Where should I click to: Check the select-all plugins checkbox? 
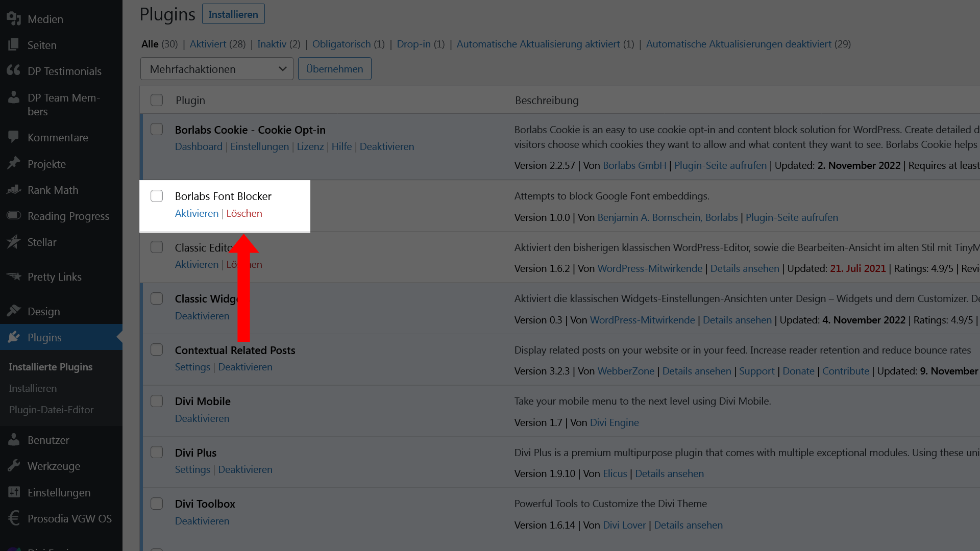(157, 100)
